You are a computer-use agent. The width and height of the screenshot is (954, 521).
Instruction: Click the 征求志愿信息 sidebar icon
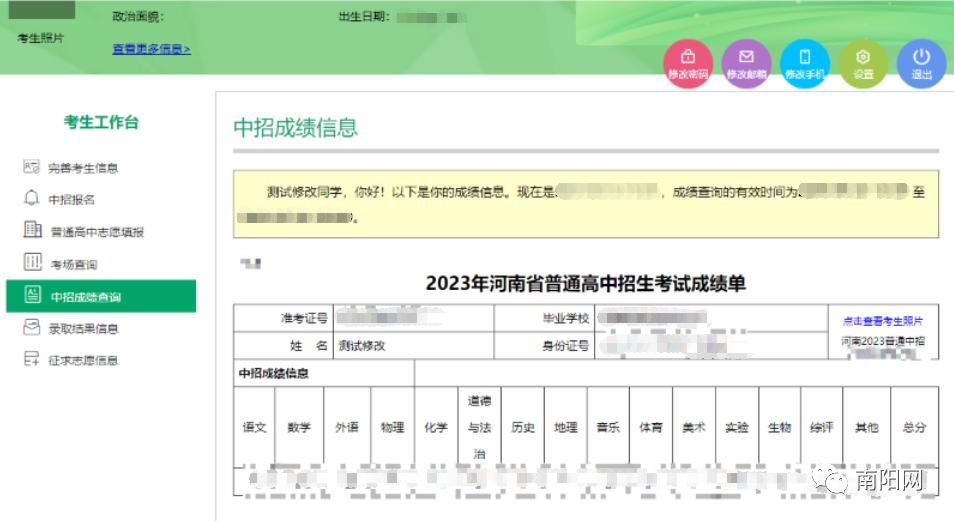tap(32, 359)
